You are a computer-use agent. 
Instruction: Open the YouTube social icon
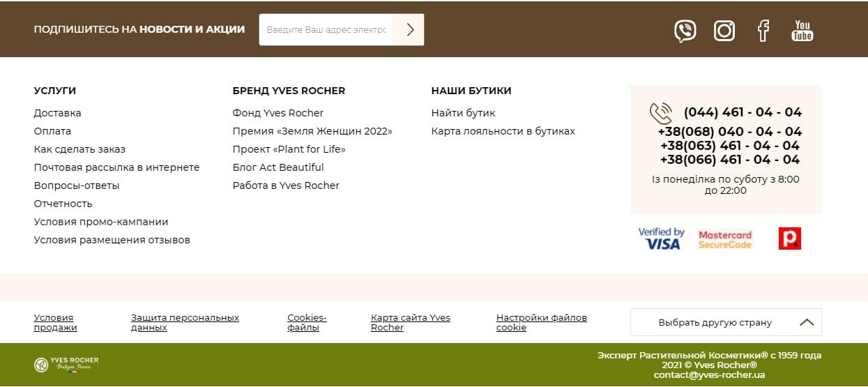[x=802, y=31]
